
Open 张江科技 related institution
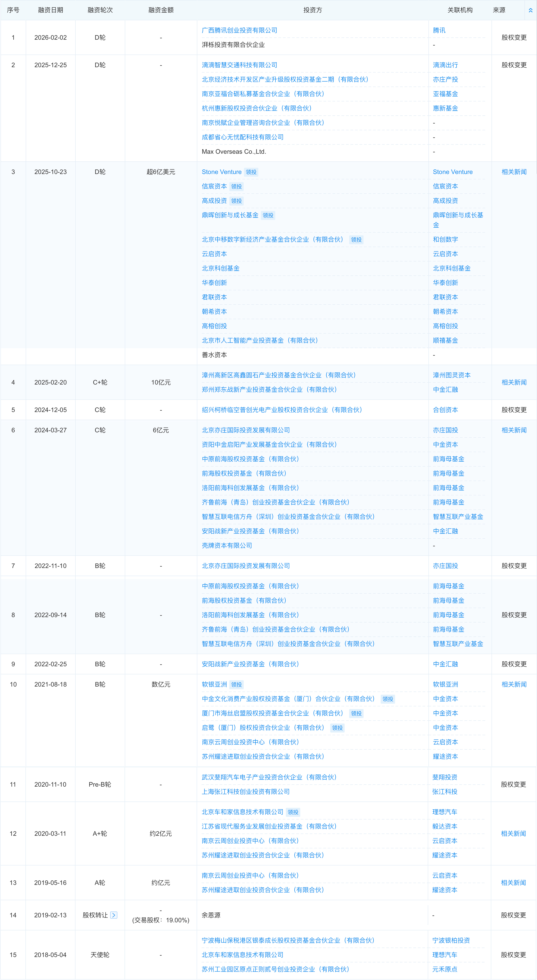445,792
